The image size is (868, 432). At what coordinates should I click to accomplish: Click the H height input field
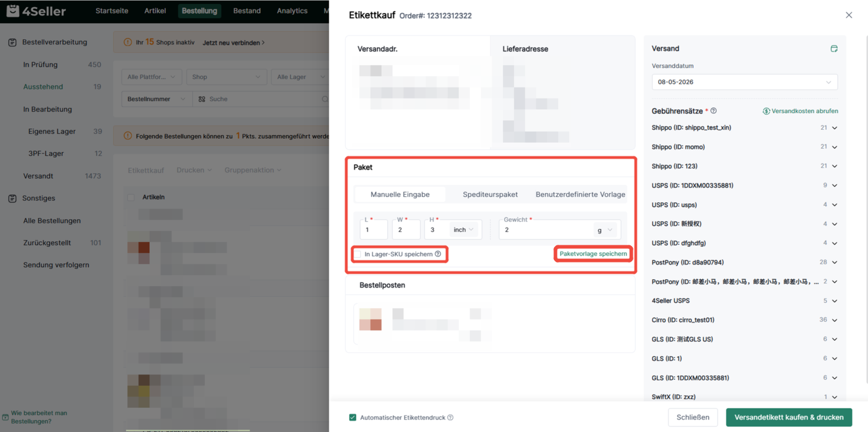437,230
